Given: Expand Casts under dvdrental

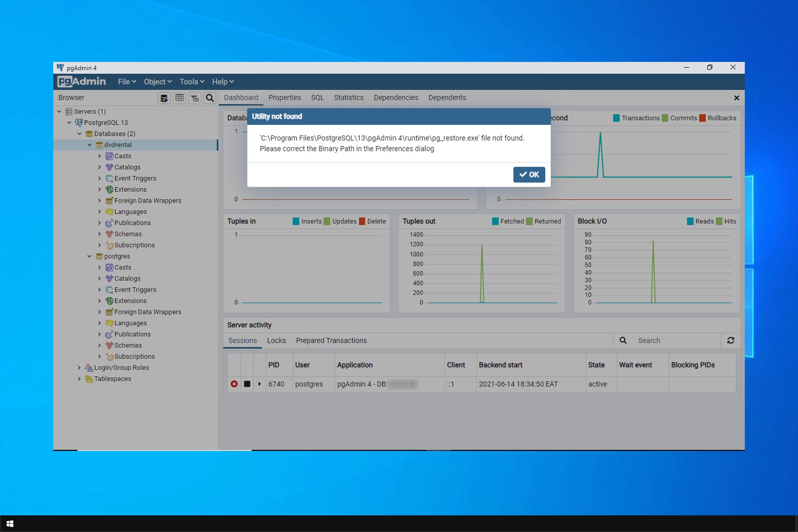Looking at the screenshot, I should 99,156.
